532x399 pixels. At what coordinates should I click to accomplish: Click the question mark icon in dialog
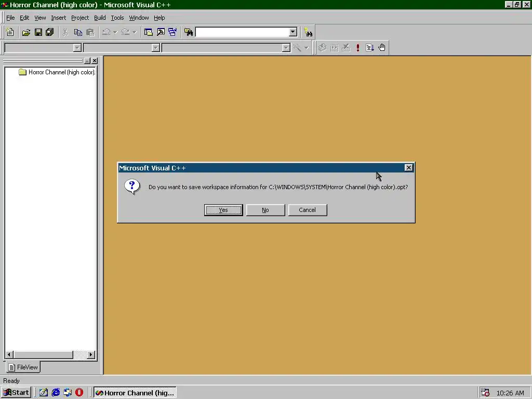click(132, 187)
